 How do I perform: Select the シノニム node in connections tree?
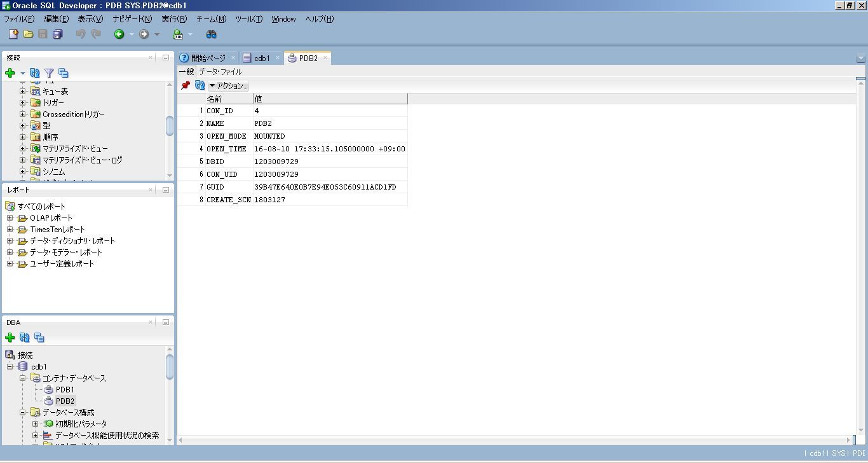[x=53, y=172]
